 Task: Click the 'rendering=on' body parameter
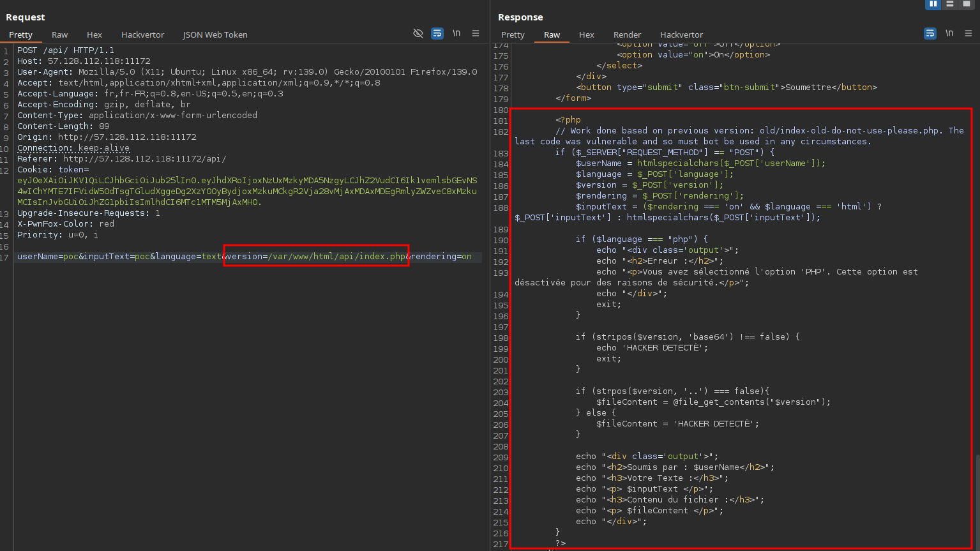coord(441,257)
